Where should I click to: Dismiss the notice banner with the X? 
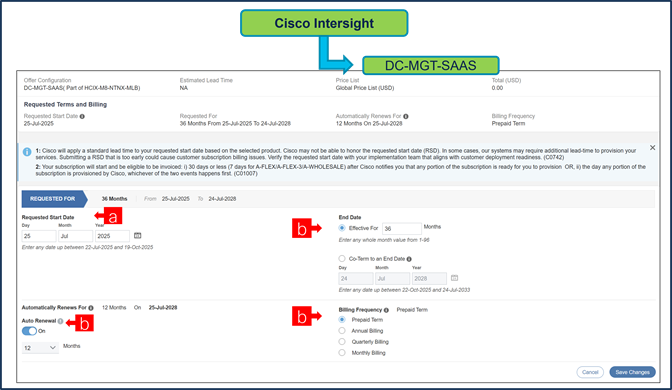(x=652, y=148)
